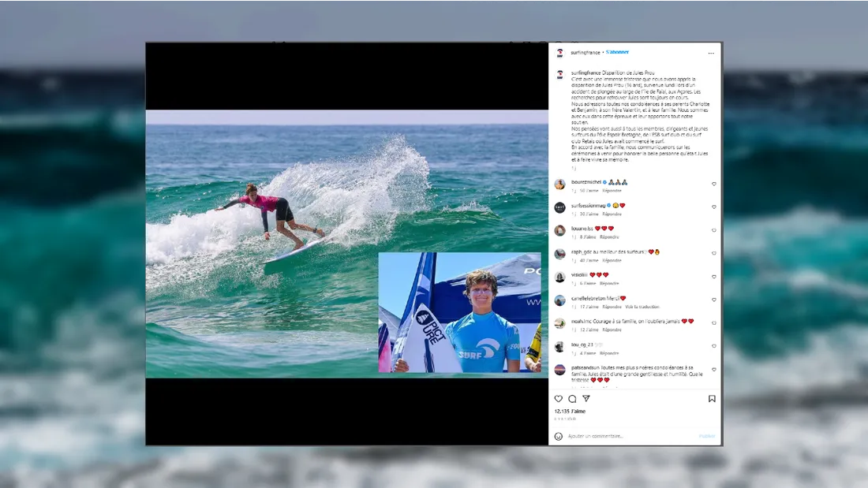Like the post with the heart icon
Viewport: 868px width, 488px height.
tap(559, 399)
